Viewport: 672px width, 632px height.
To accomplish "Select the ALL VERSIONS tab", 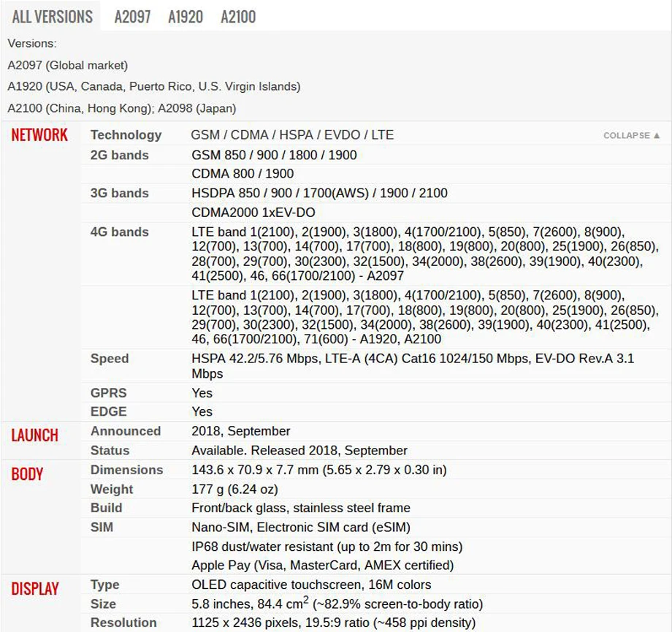I will [x=52, y=17].
